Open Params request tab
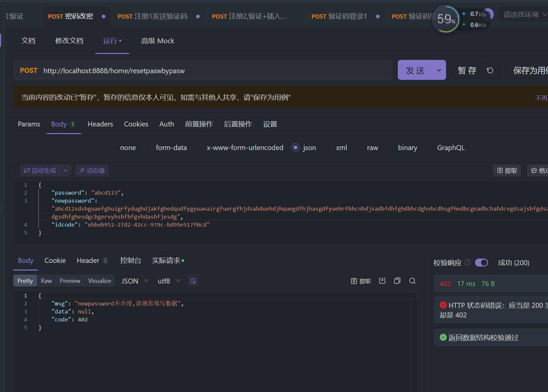548x392 pixels. coord(29,124)
